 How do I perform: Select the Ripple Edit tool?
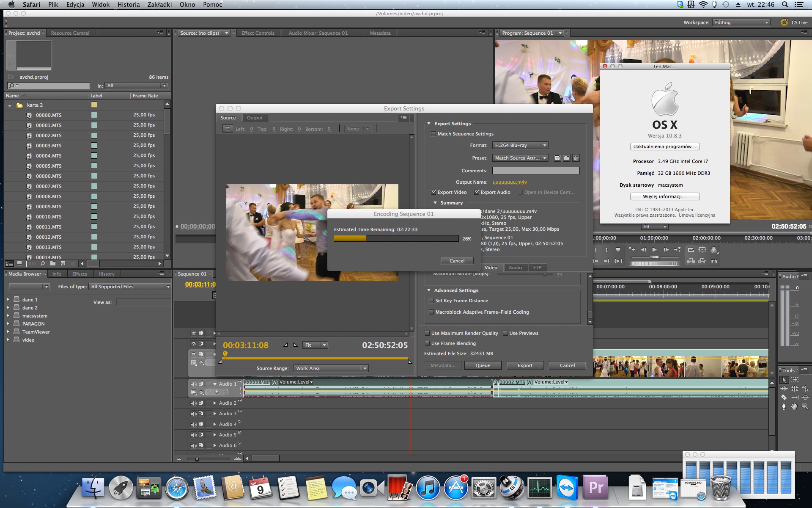click(784, 389)
